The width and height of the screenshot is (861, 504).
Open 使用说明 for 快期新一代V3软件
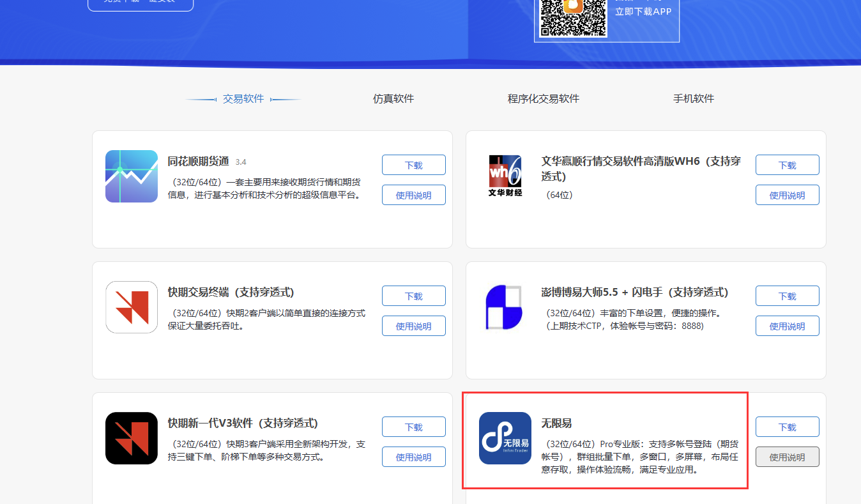(x=414, y=457)
